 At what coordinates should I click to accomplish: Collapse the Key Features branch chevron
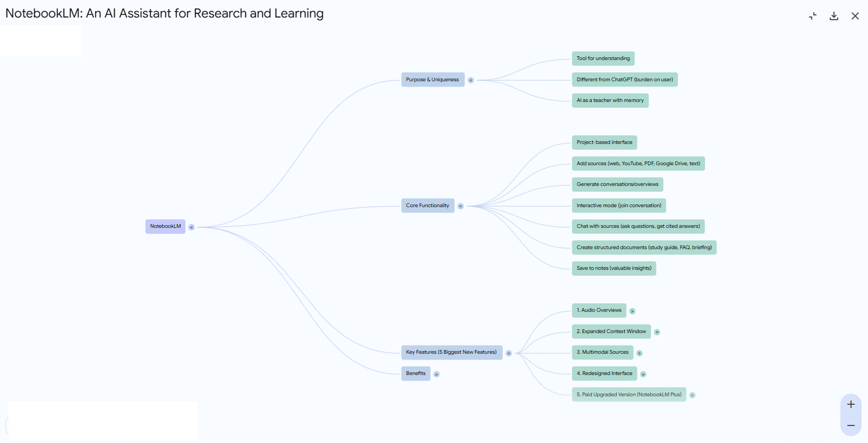point(508,353)
